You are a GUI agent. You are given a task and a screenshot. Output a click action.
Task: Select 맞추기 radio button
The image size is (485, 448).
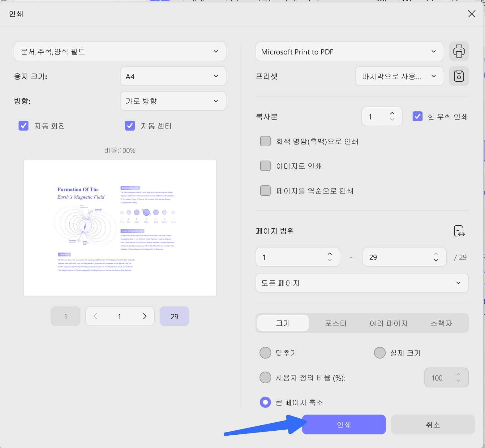265,353
